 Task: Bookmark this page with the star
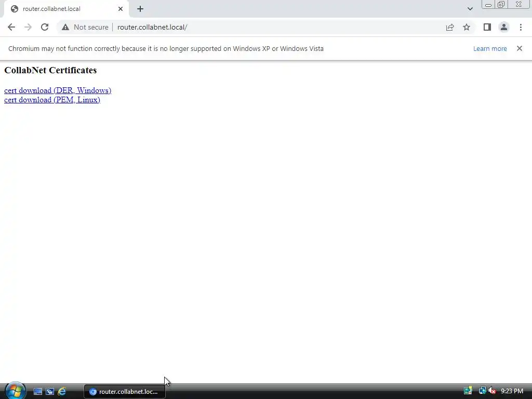click(467, 27)
